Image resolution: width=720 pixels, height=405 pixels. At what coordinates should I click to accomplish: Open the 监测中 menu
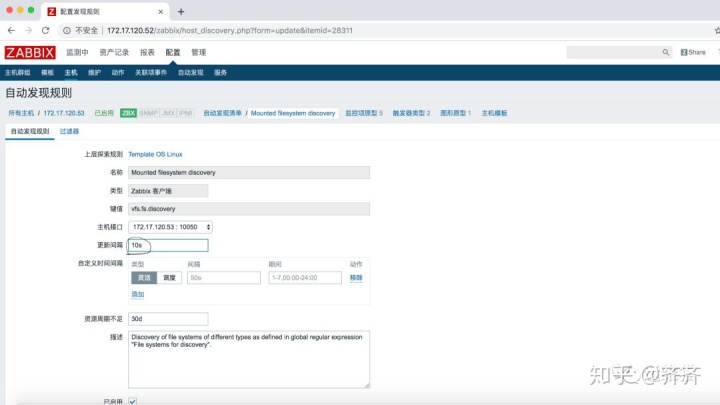pyautogui.click(x=77, y=52)
